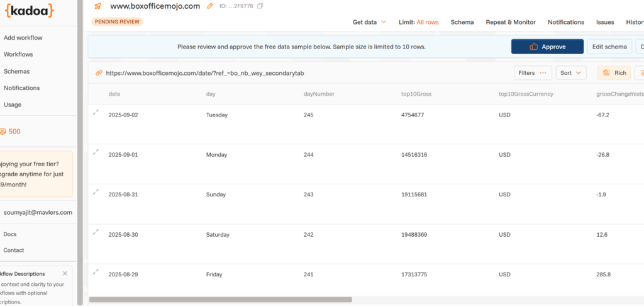Viewport: 644px width, 306px height.
Task: Click the cell 14516316
Action: point(414,155)
